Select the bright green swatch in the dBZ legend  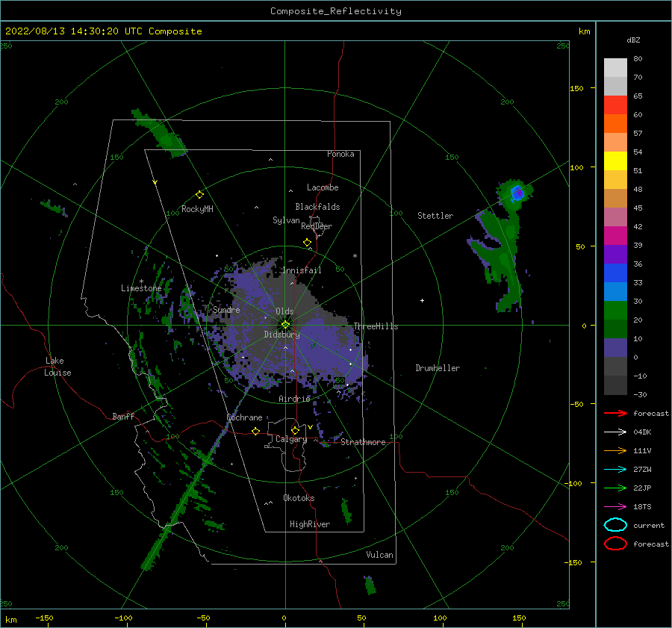(615, 310)
